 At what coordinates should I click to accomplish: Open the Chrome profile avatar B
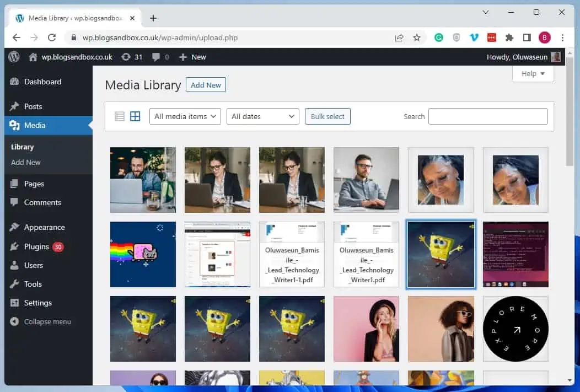coord(545,37)
